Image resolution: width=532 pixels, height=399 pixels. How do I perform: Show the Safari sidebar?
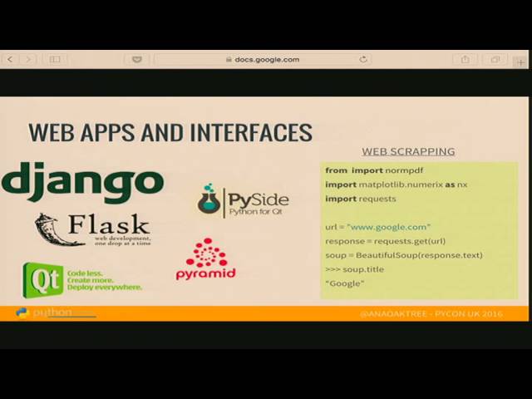point(55,60)
